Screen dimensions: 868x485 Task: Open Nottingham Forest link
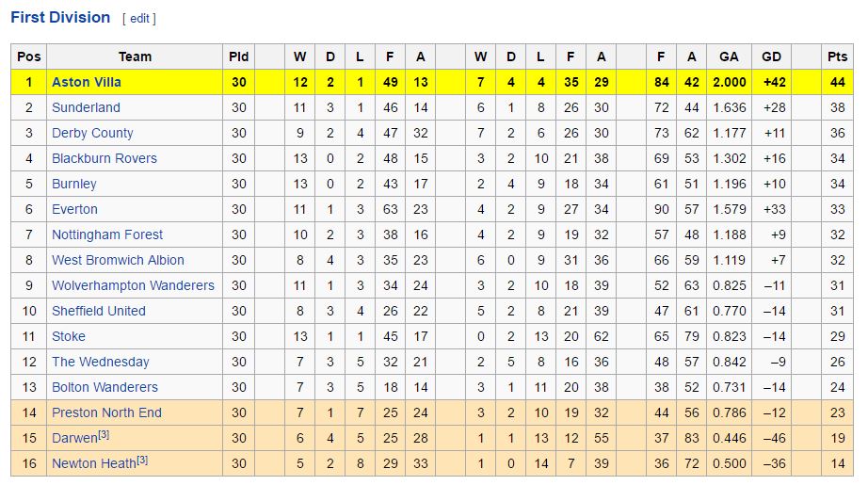[107, 234]
